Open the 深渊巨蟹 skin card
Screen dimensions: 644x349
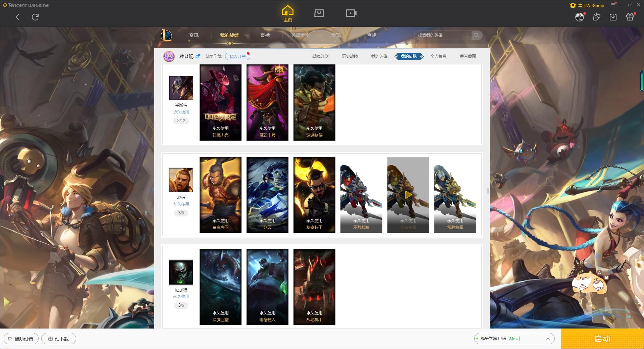pos(220,287)
